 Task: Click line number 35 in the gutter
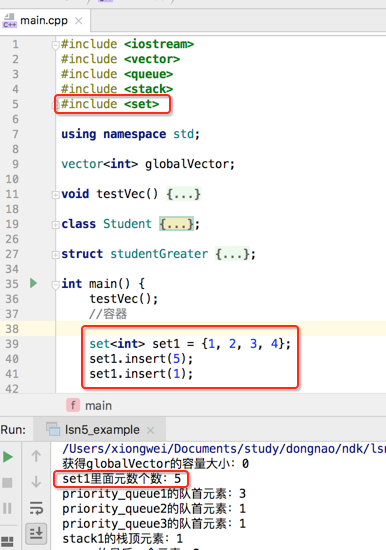tap(12, 284)
